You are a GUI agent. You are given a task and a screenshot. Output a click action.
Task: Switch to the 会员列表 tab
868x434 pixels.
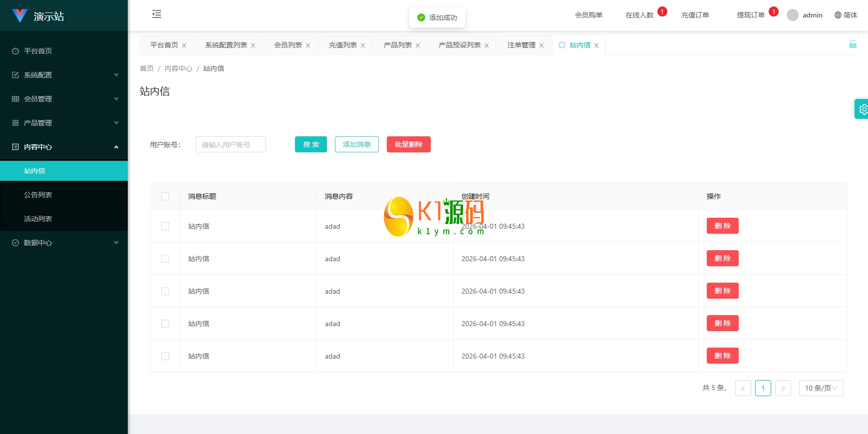pos(288,45)
